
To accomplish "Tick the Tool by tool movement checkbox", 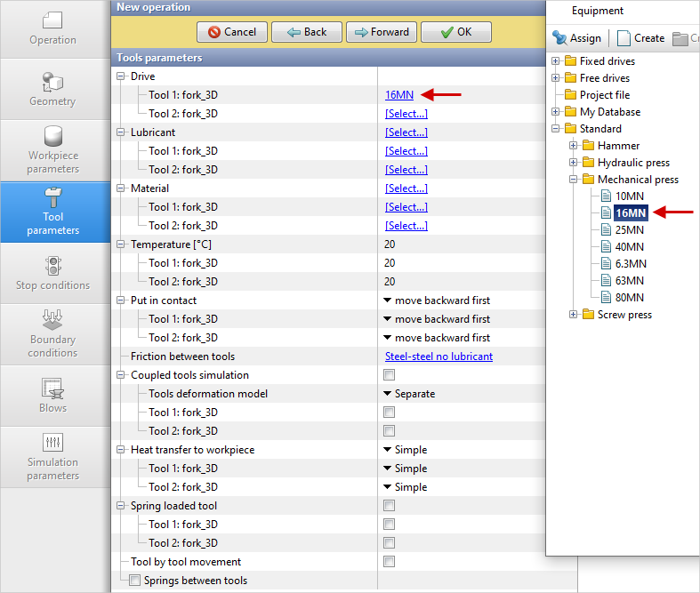I will click(389, 562).
